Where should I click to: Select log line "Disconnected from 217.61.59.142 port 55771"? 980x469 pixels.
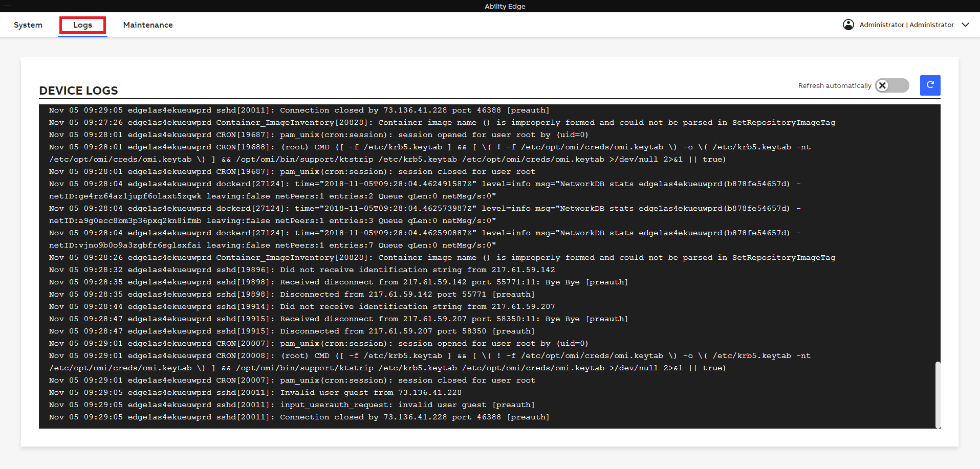coord(292,294)
